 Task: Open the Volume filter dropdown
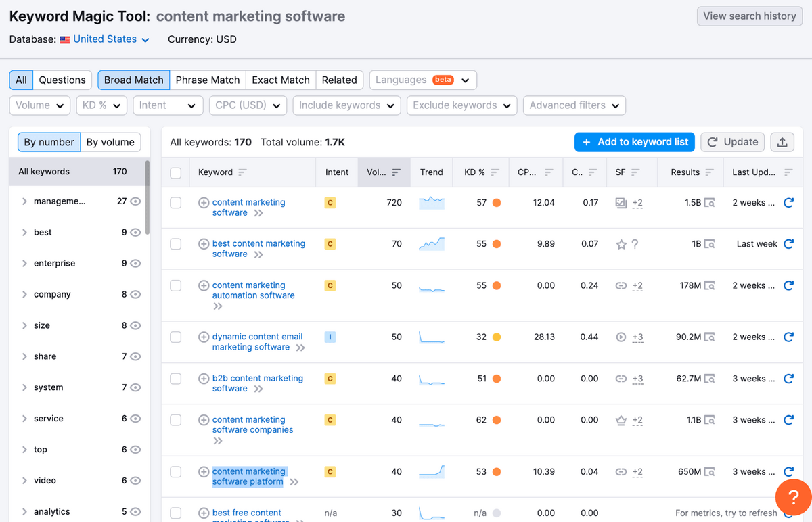(x=39, y=105)
